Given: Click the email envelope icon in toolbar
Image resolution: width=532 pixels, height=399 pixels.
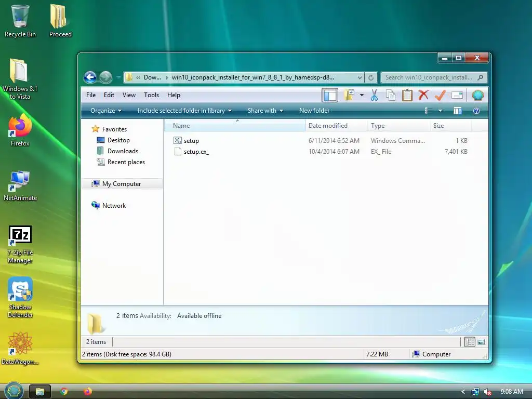Looking at the screenshot, I should pos(457,96).
